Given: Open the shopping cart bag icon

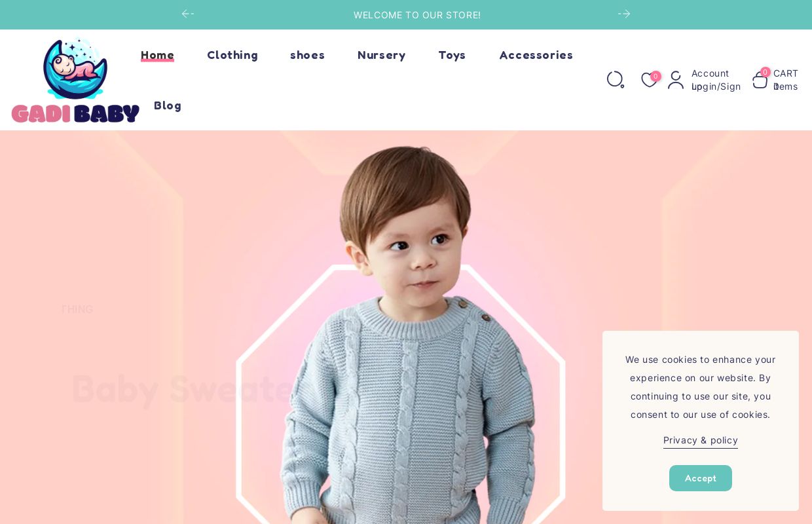Looking at the screenshot, I should (760, 80).
